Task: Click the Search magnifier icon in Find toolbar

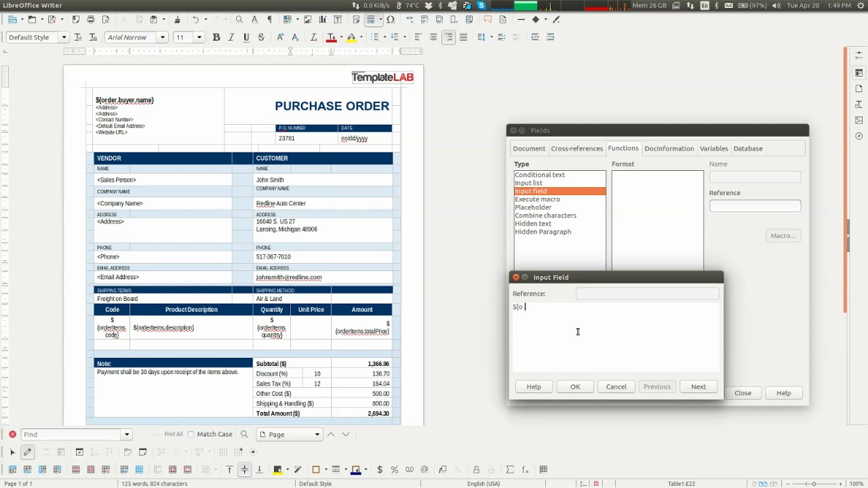Action: coord(244,434)
